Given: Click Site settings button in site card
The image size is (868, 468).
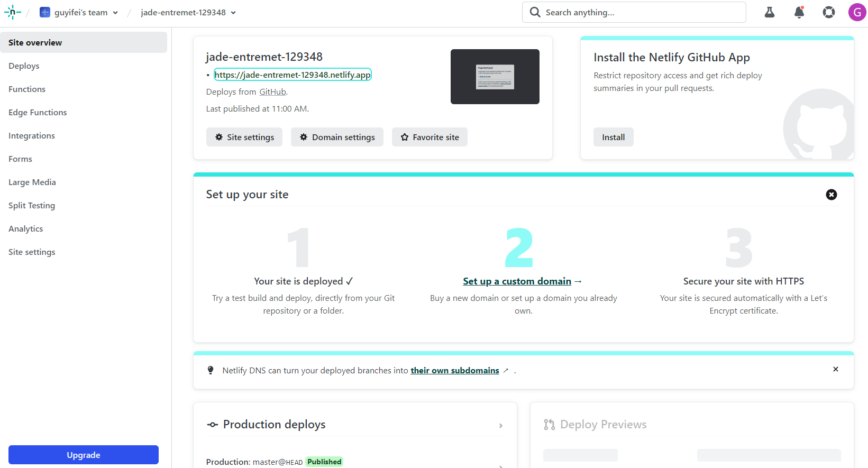Looking at the screenshot, I should (244, 137).
